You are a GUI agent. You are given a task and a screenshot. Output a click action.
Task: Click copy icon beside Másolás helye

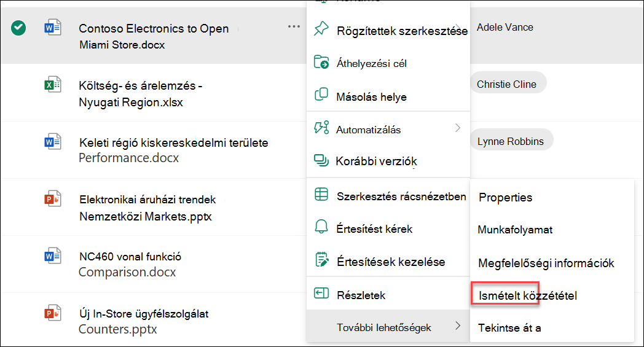point(321,95)
